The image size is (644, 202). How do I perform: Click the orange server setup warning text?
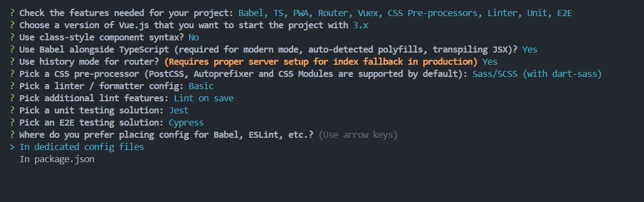(321, 61)
